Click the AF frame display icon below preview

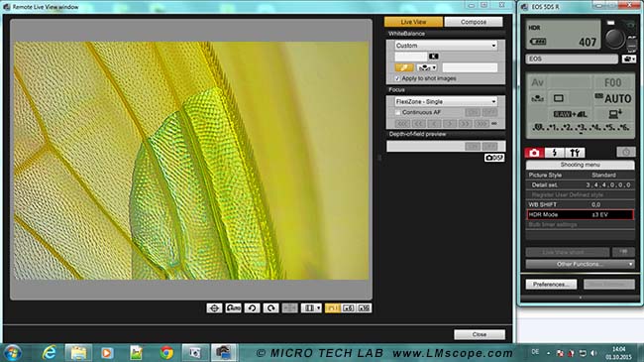214,308
